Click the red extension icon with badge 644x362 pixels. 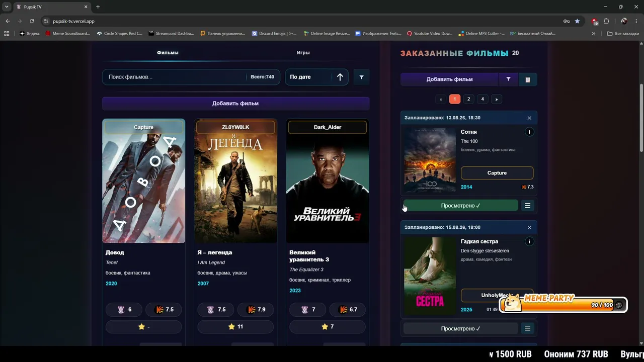click(x=595, y=21)
